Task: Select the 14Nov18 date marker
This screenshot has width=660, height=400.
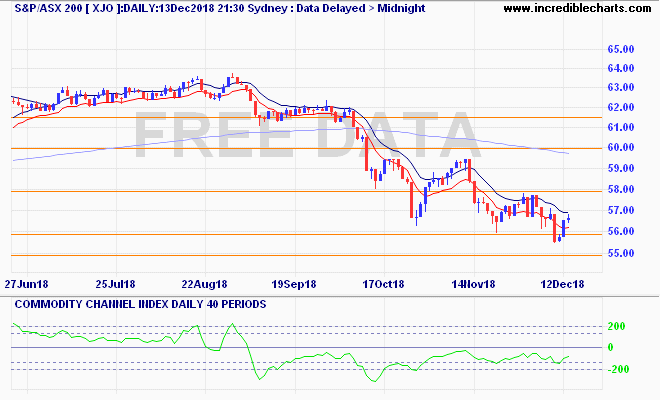Action: click(x=474, y=284)
